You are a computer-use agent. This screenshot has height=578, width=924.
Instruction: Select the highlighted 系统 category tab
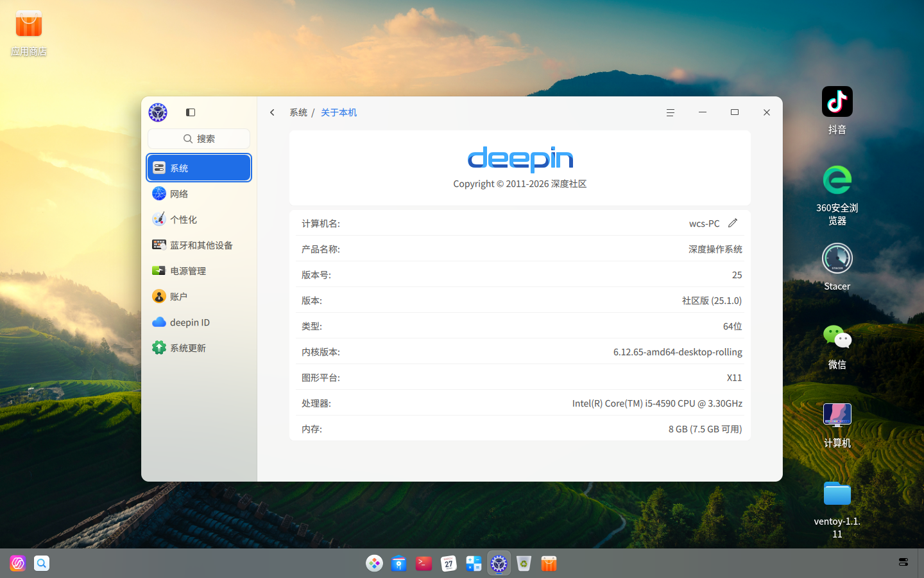[x=198, y=168]
